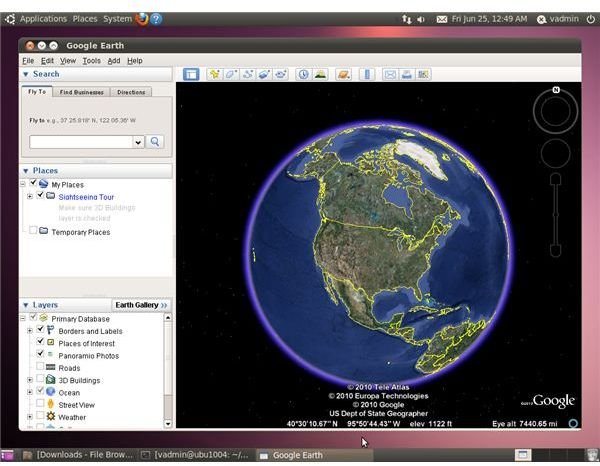Click the streaming status circle icon
The width and height of the screenshot is (600, 466).
pyautogui.click(x=573, y=423)
